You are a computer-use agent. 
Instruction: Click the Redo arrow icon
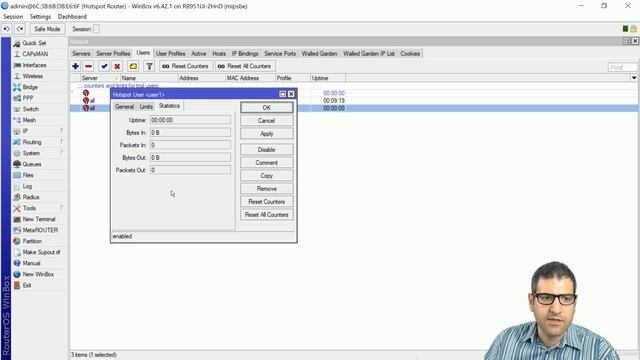coord(20,29)
